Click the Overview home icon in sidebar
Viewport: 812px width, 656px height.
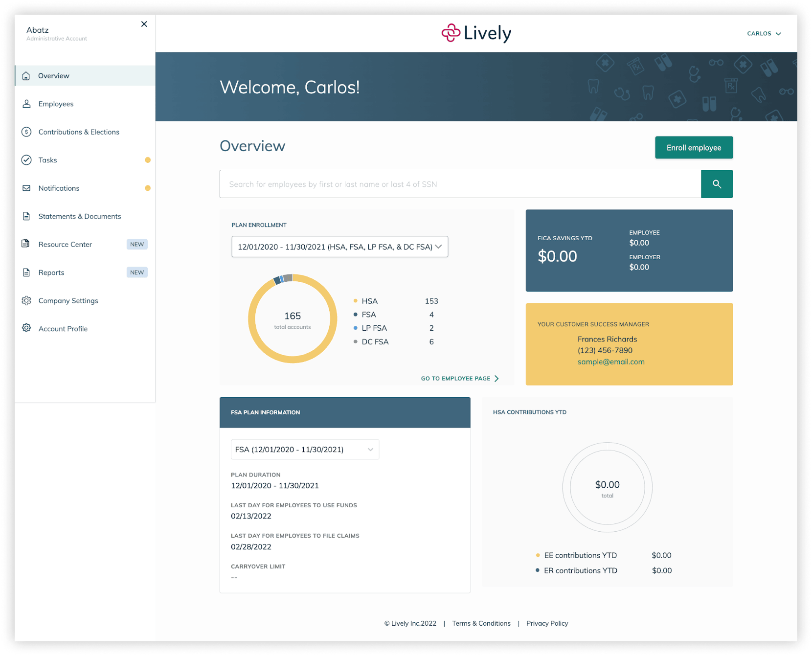coord(26,76)
